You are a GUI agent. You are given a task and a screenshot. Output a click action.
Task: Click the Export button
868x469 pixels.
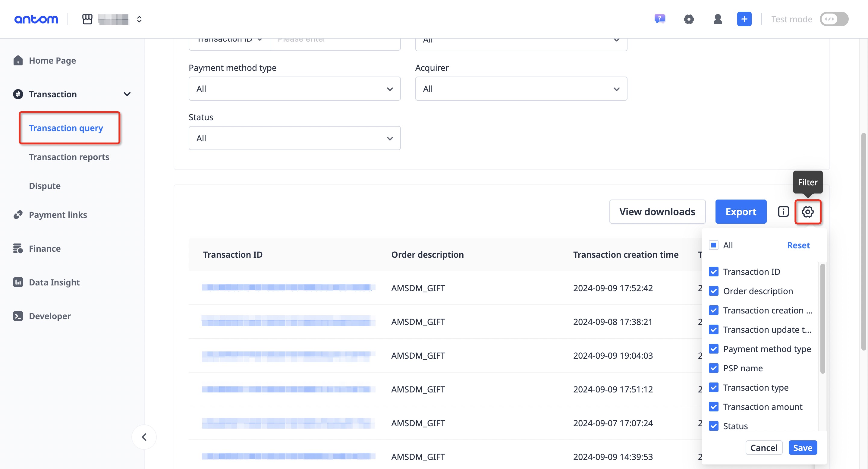pos(741,212)
